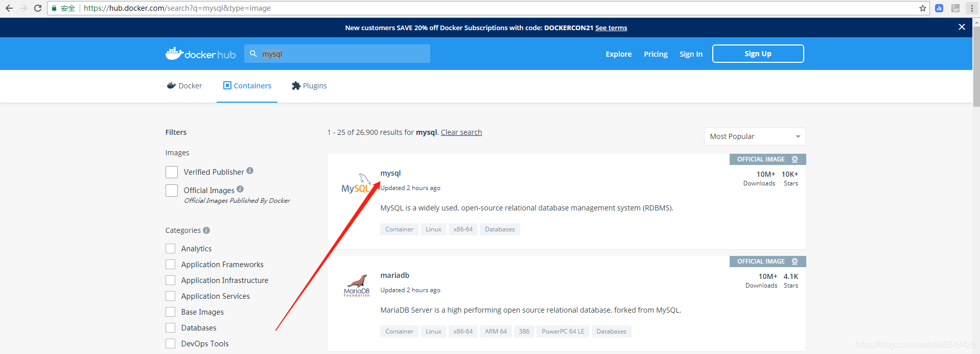Check the DevOps Tools category
Viewport: 980px width, 354px height.
pos(171,344)
